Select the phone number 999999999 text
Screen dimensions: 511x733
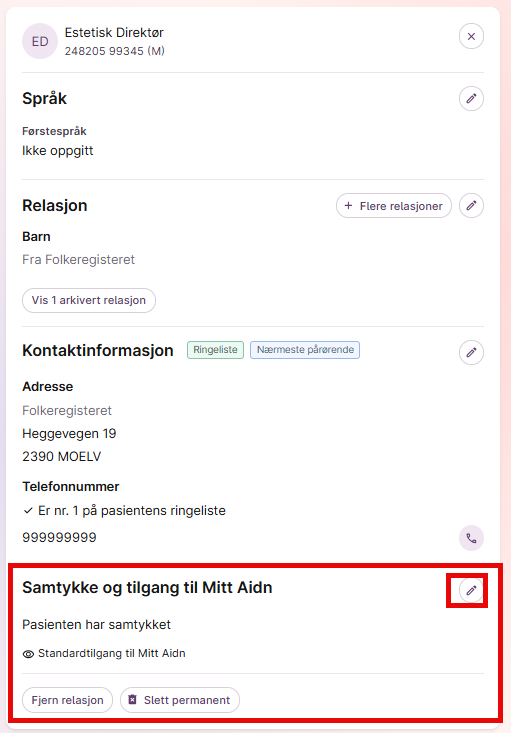pyautogui.click(x=59, y=538)
